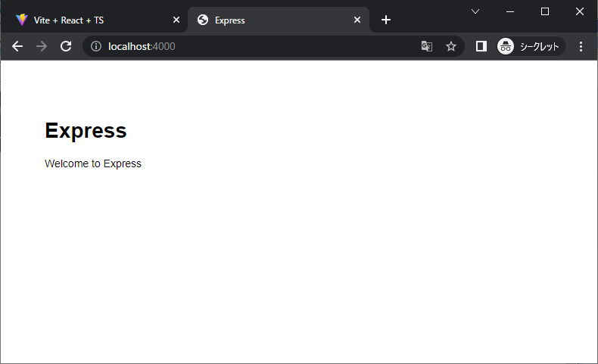
Task: Open the incognito シークレット profile button
Action: click(x=531, y=46)
